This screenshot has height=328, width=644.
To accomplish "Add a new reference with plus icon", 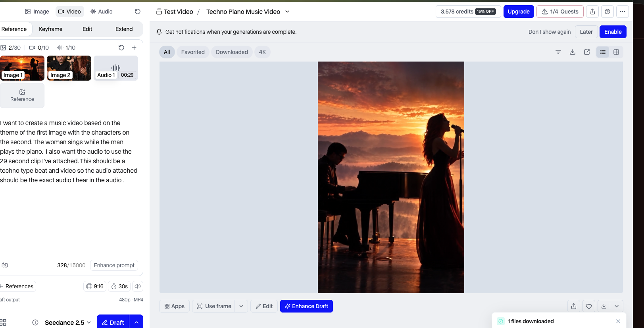I will coord(134,48).
